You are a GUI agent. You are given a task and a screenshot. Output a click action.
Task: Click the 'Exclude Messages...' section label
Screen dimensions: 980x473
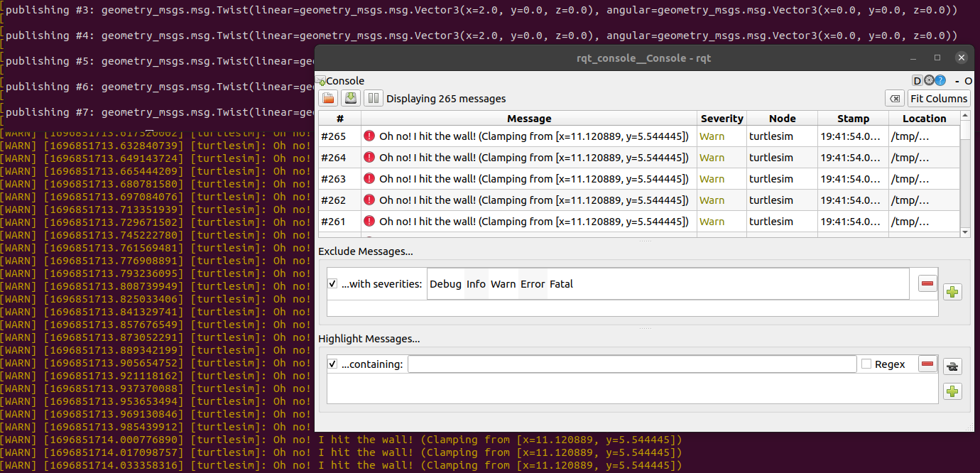coord(366,251)
